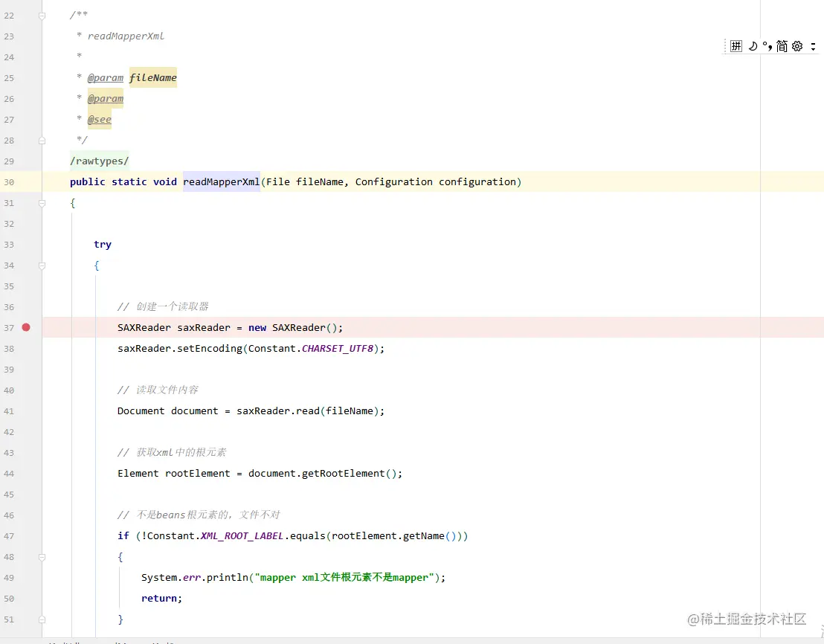Image resolution: width=824 pixels, height=644 pixels.
Task: Click the err field on line 49
Action: point(191,577)
